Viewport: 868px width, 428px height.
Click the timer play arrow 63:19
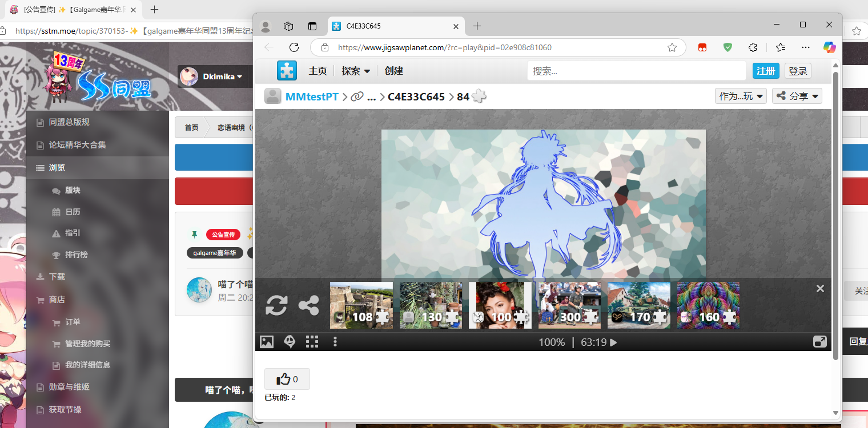614,342
